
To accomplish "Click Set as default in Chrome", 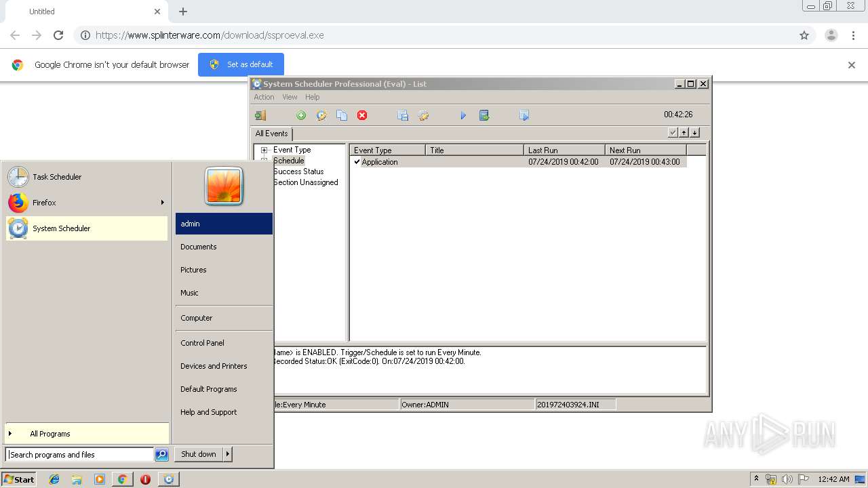I will point(241,64).
